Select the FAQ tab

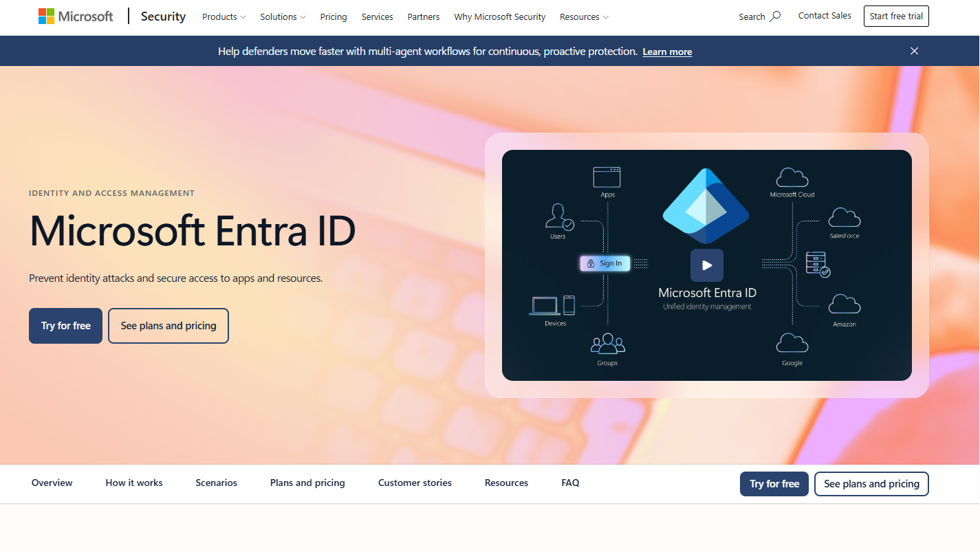570,483
